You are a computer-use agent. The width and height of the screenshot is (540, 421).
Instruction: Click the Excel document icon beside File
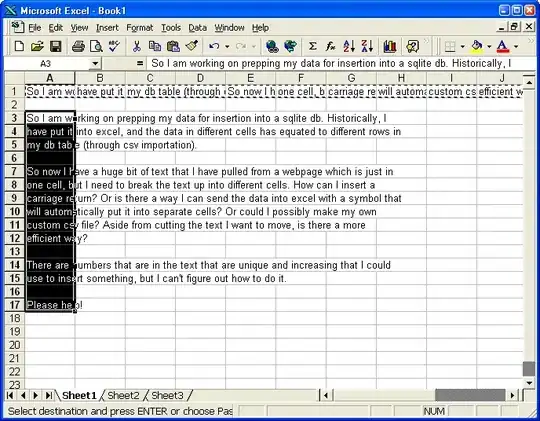pyautogui.click(x=17, y=27)
